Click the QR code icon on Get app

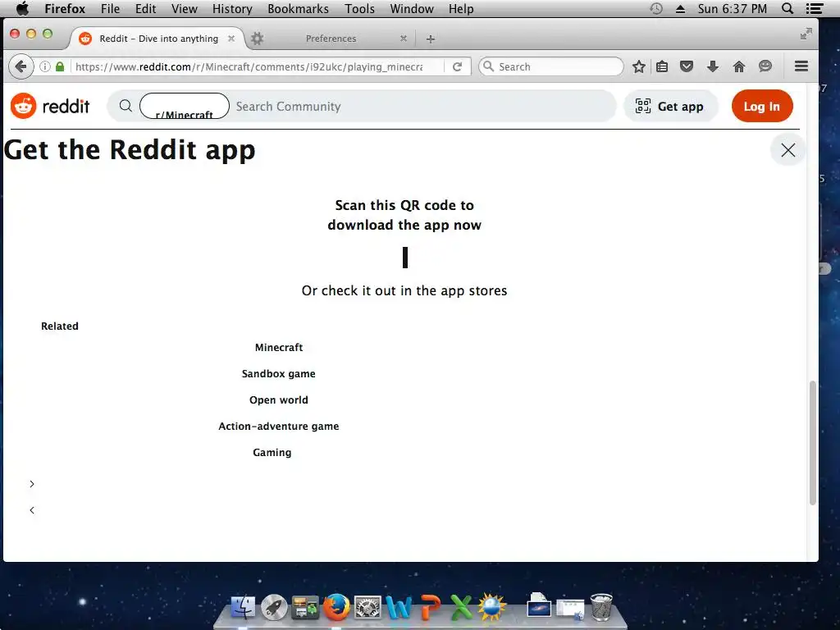point(643,106)
